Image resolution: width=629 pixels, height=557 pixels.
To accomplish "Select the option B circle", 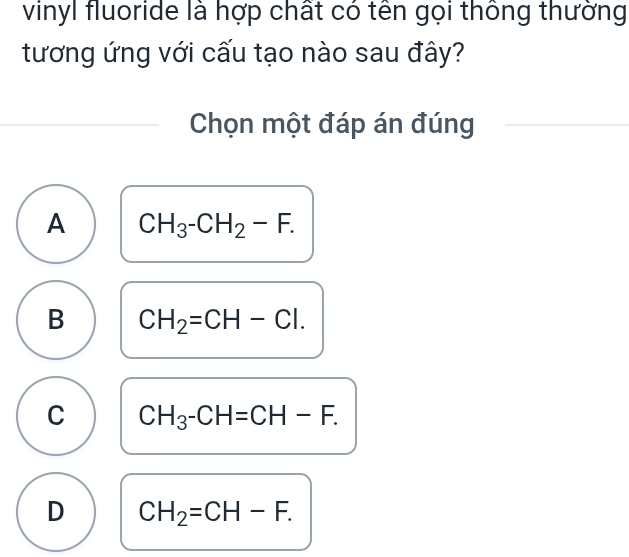I will click(58, 320).
